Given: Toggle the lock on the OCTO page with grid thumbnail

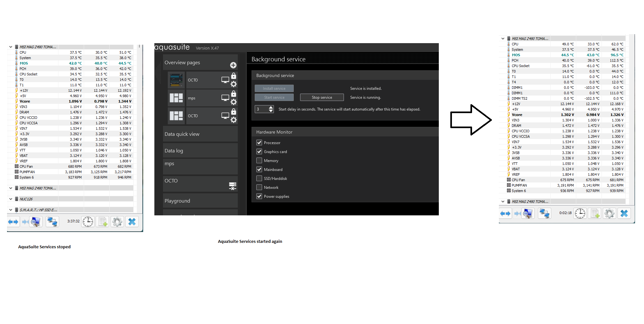Looking at the screenshot, I should (x=234, y=112).
